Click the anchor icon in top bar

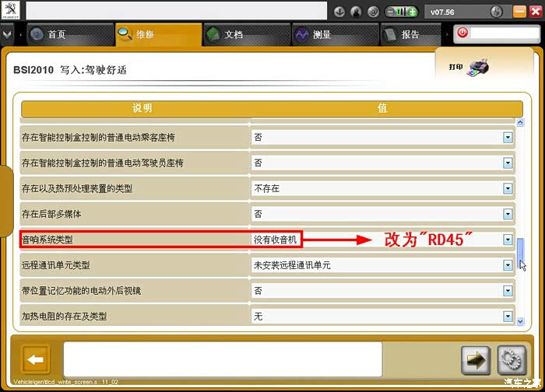[339, 12]
